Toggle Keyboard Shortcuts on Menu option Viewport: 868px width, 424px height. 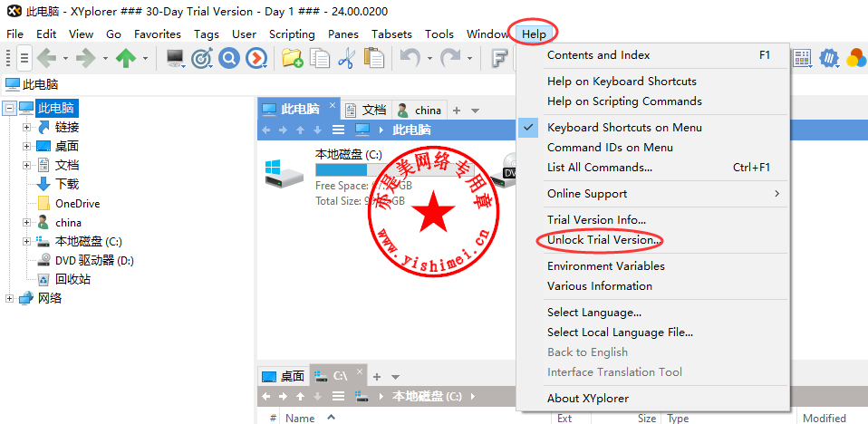point(623,128)
